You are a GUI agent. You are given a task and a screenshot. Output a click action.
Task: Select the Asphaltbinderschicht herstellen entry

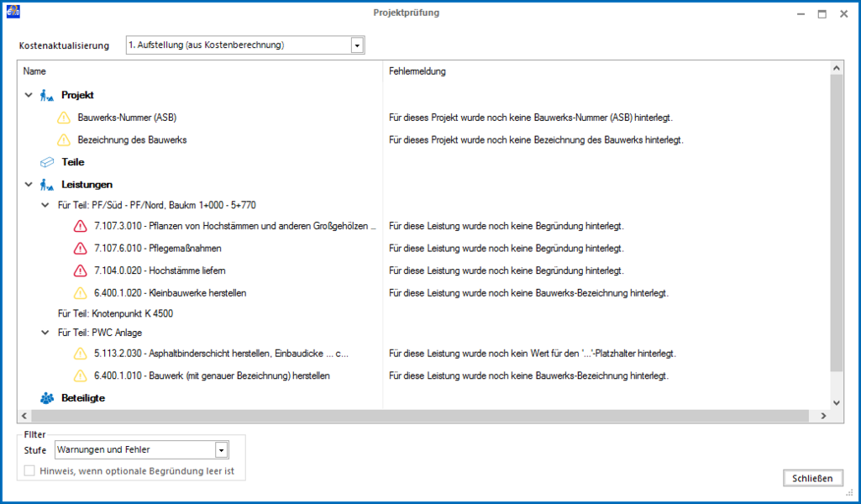click(x=221, y=354)
